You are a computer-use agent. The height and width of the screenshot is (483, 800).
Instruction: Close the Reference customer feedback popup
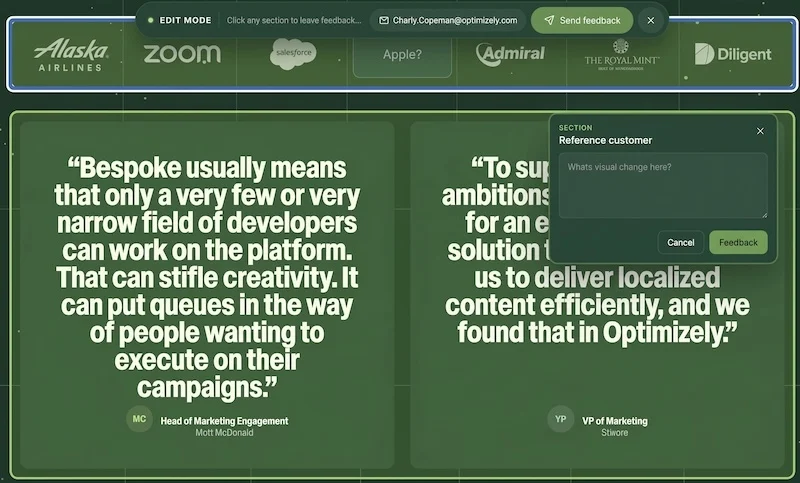760,131
